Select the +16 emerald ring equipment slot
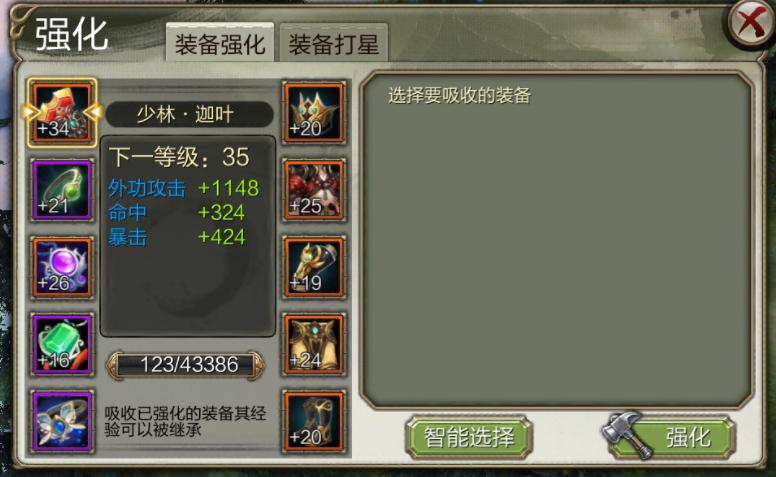The height and width of the screenshot is (477, 776). pyautogui.click(x=62, y=345)
